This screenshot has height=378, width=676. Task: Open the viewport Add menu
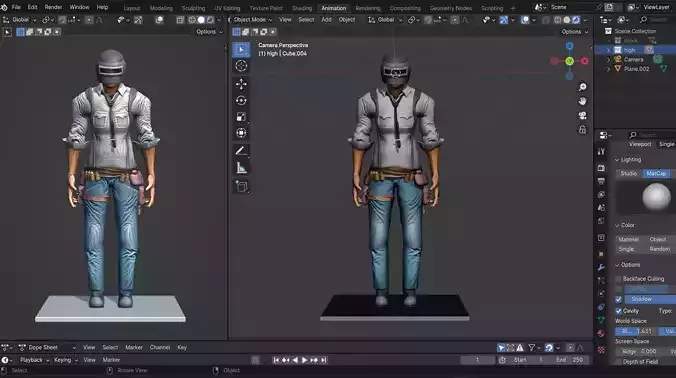326,20
